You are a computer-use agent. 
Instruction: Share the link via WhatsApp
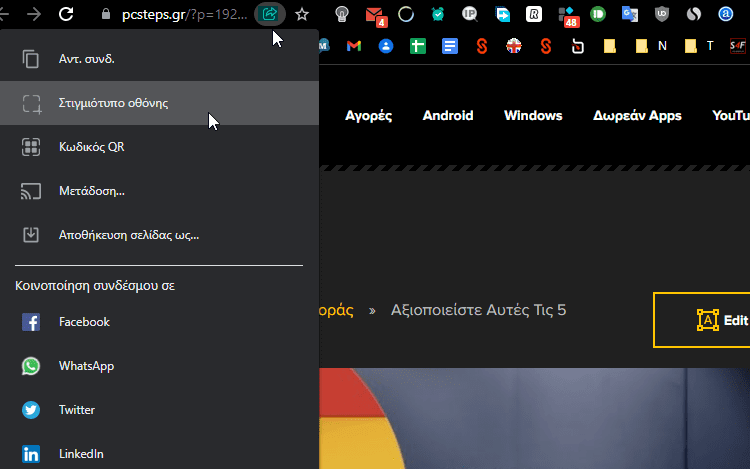(159, 366)
